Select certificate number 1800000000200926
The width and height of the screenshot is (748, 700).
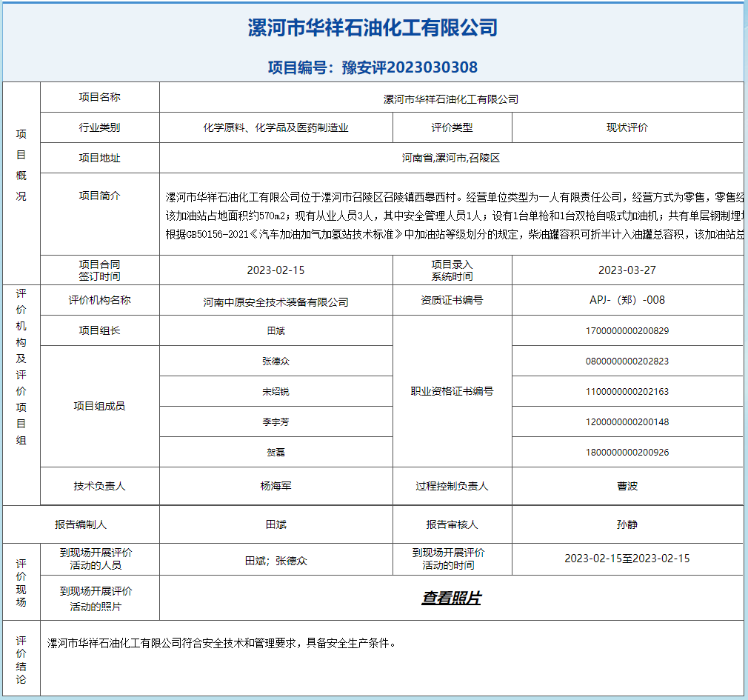(627, 452)
